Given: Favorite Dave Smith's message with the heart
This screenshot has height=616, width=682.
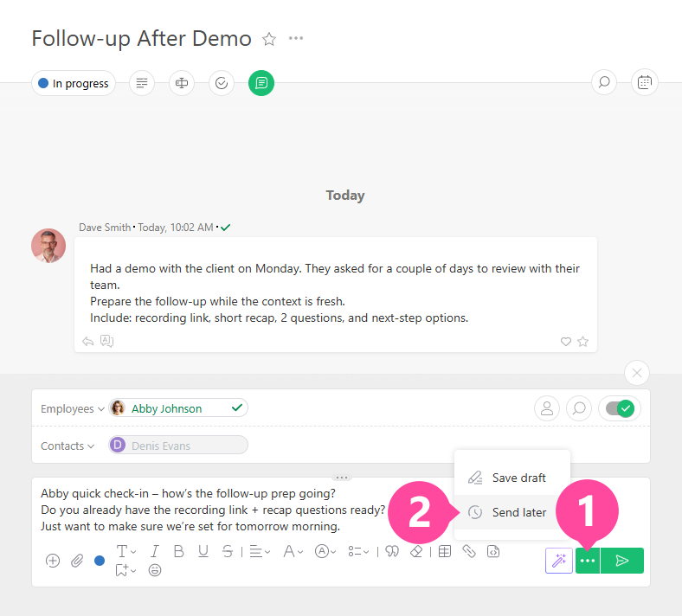Looking at the screenshot, I should pos(566,342).
